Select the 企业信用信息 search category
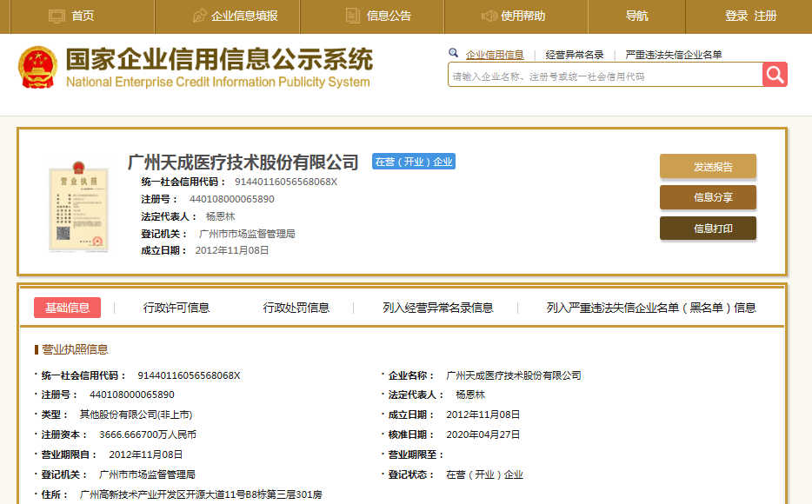This screenshot has height=504, width=812. point(495,55)
